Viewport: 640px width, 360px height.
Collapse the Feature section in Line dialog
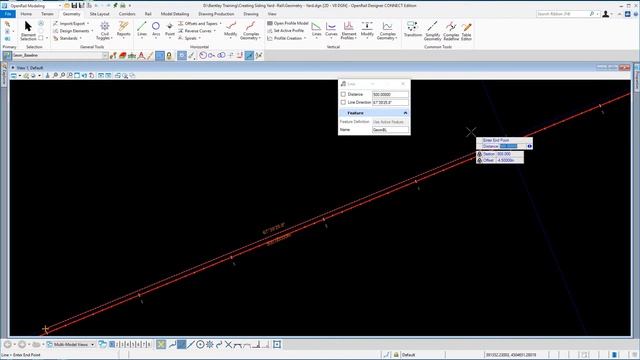(405, 113)
